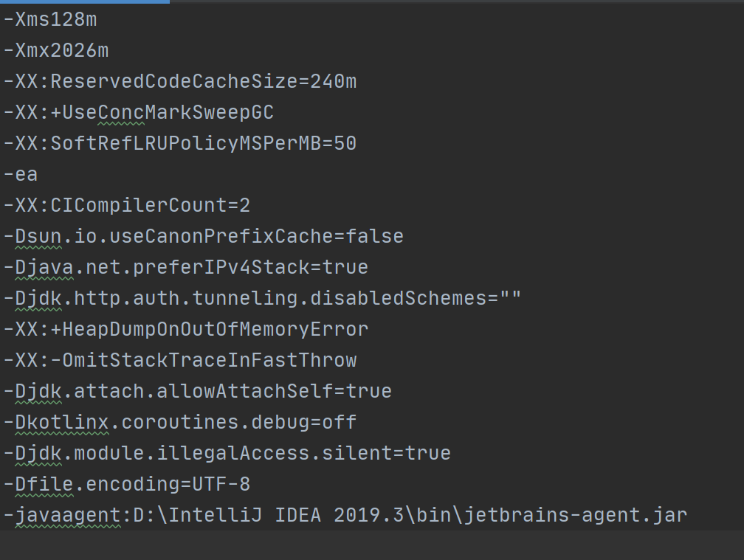
Task: Click the -Xmx2026m heap setting line
Action: [x=56, y=51]
